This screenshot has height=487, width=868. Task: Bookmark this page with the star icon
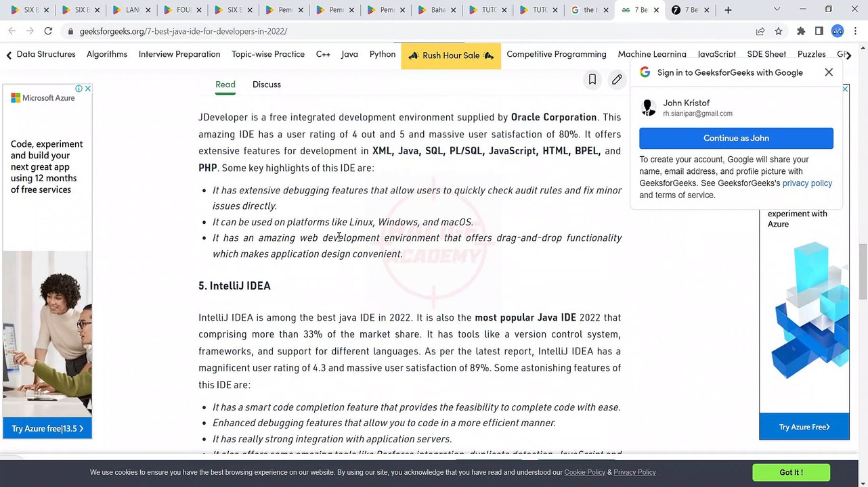click(x=779, y=31)
